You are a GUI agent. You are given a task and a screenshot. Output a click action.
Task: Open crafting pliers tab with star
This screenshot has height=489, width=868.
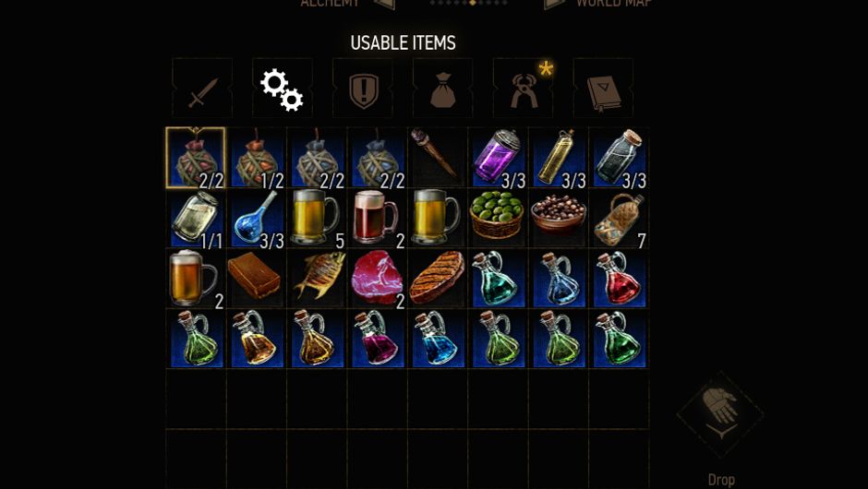click(x=524, y=89)
